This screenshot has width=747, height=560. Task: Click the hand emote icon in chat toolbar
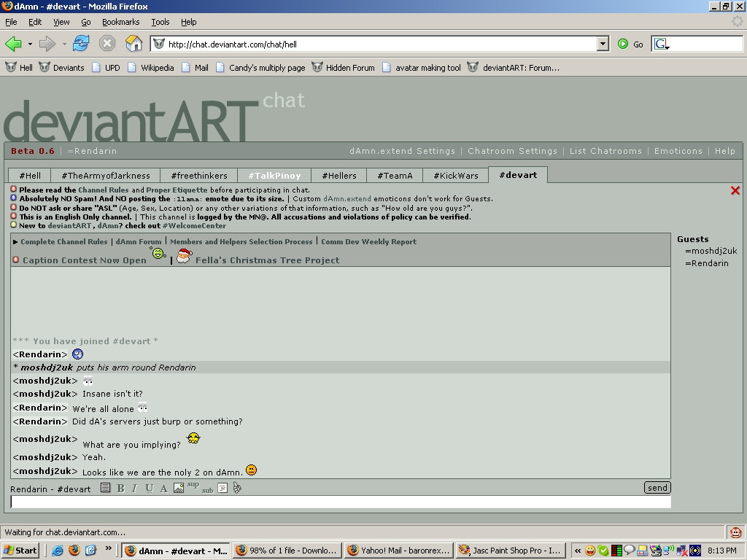[237, 488]
